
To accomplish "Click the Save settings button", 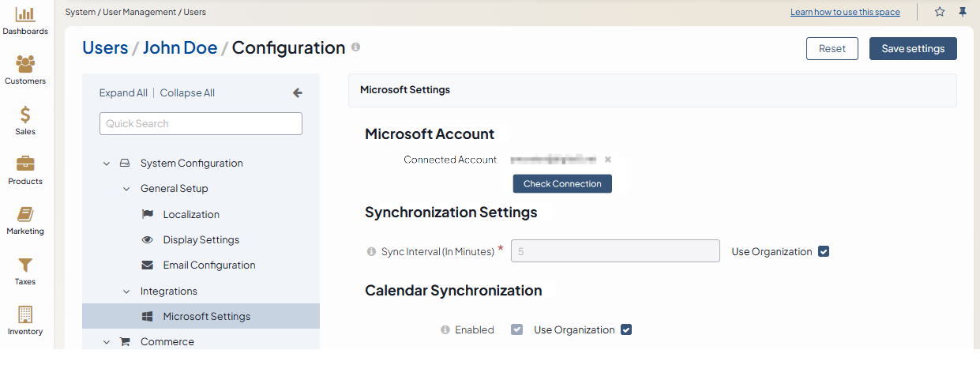I will pos(913,49).
